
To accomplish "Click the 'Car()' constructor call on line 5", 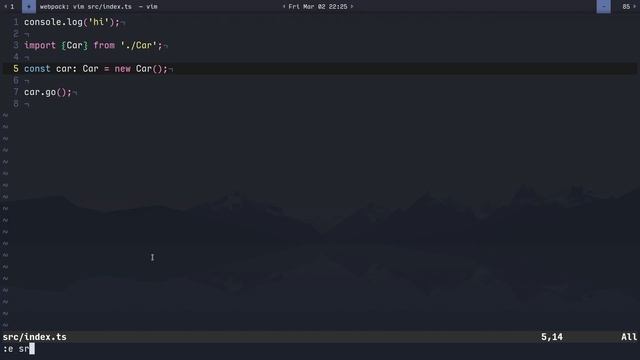I will (149, 69).
